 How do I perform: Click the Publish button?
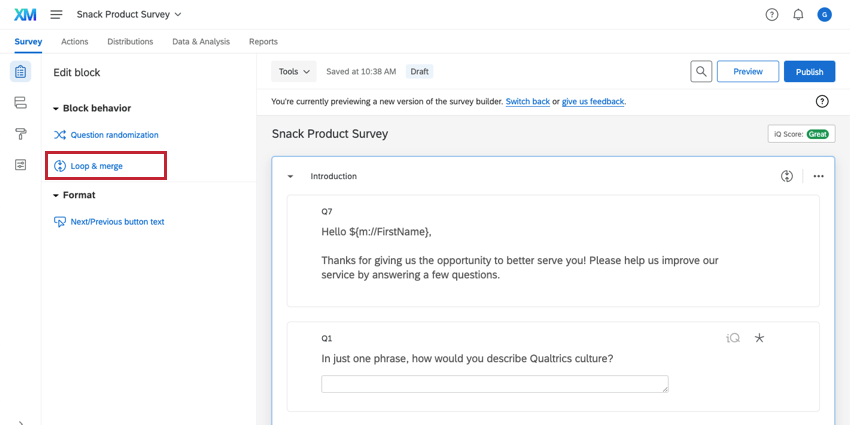click(809, 72)
